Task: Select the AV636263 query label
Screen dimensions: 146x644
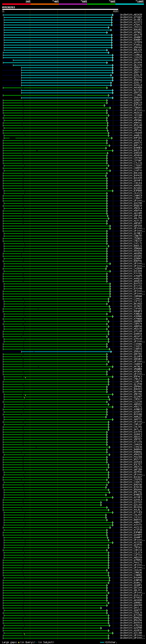Action: (x=8, y=7)
